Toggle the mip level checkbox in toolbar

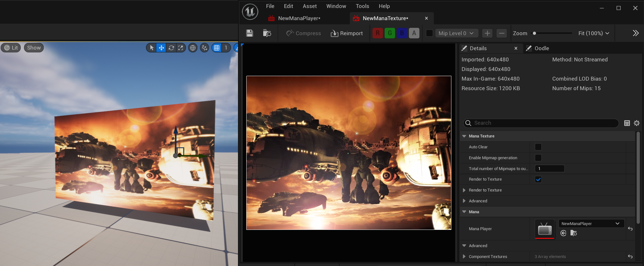[x=430, y=33]
